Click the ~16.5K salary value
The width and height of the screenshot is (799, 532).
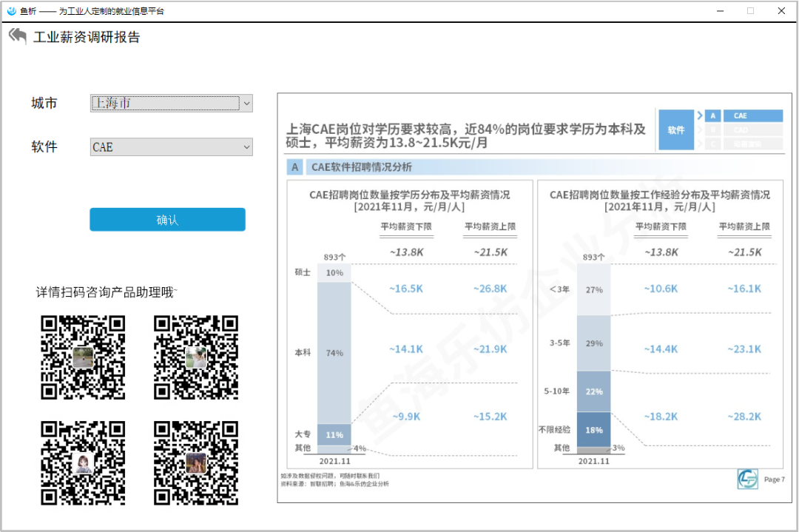click(406, 289)
